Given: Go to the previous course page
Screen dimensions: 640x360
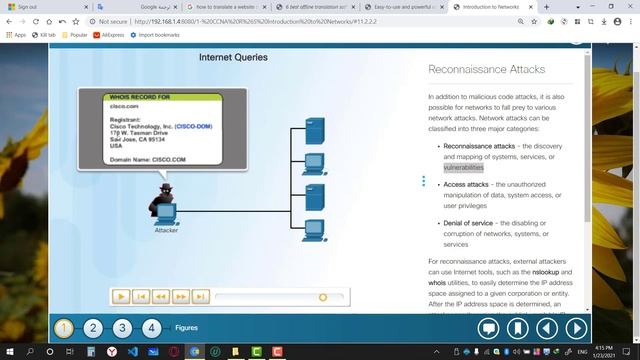Looking at the screenshot, I should pyautogui.click(x=547, y=328).
